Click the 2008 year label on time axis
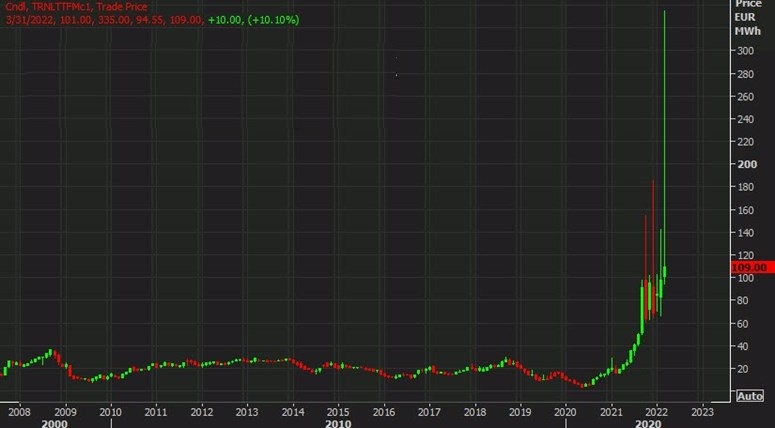 click(x=20, y=412)
